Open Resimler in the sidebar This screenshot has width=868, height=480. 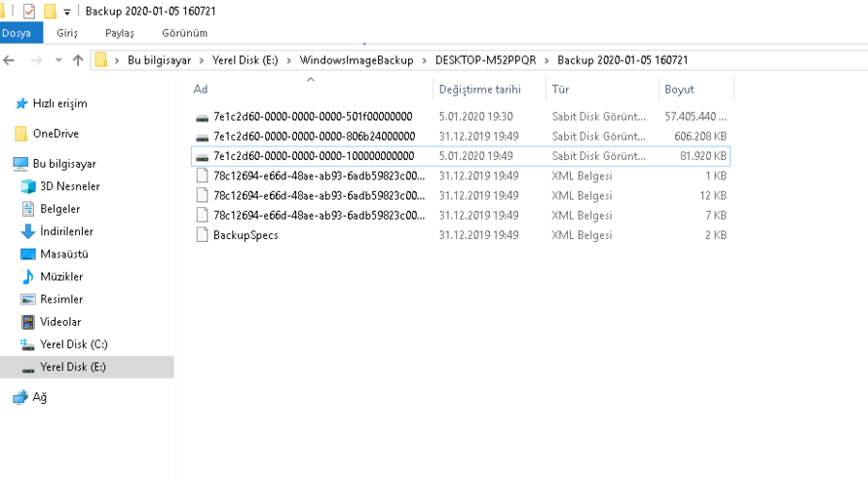click(x=62, y=299)
